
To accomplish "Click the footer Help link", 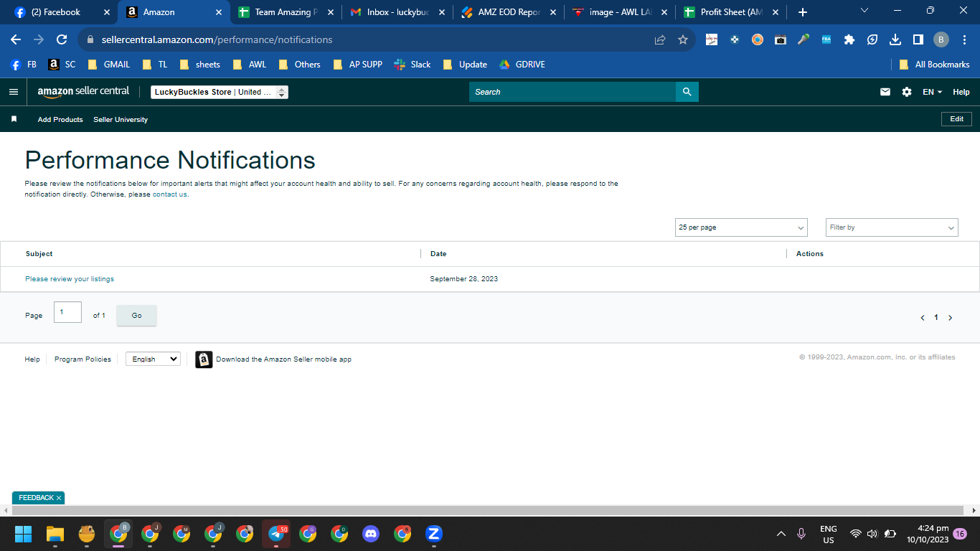I will [32, 359].
